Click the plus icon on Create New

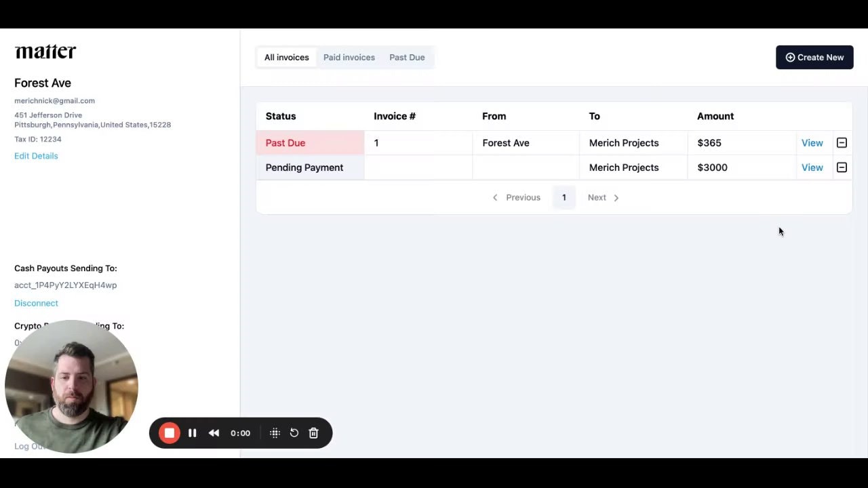click(x=790, y=57)
